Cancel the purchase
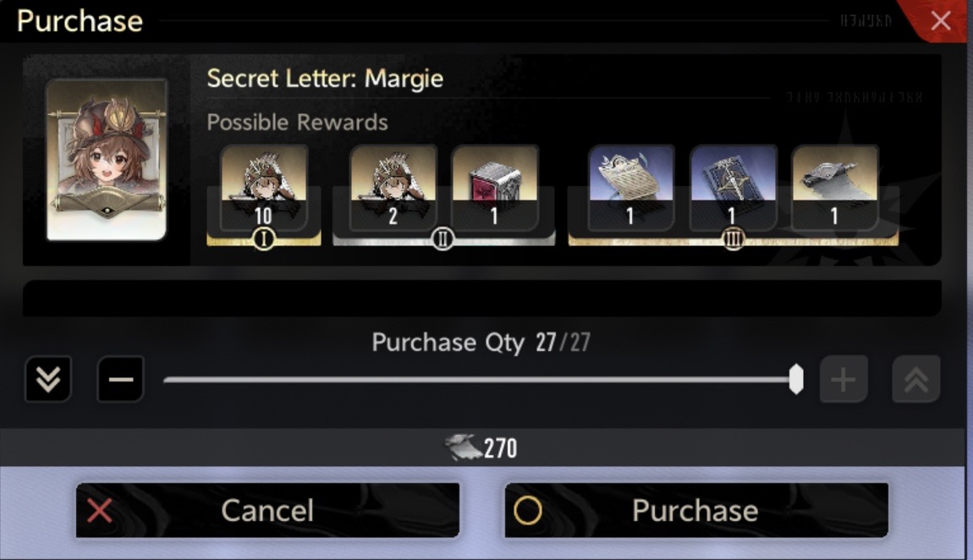The height and width of the screenshot is (560, 973). coord(267,510)
